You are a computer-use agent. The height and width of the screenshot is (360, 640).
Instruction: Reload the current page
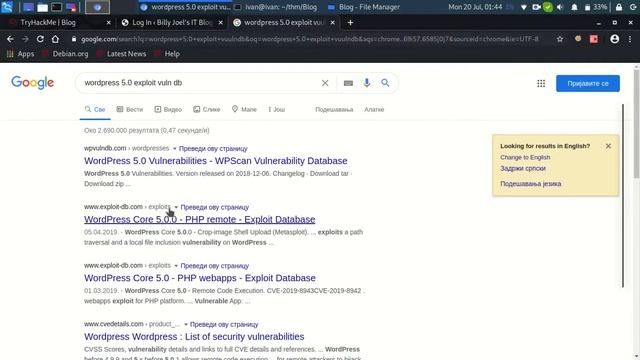(40, 39)
